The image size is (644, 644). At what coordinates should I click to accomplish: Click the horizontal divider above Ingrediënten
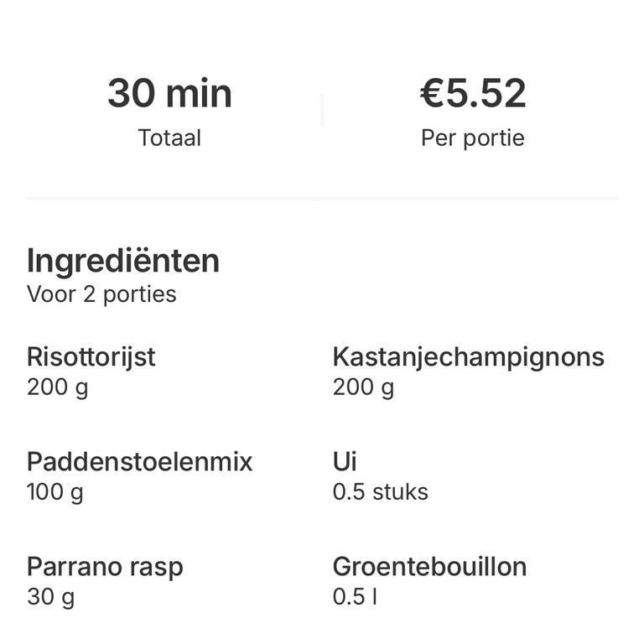coord(322,199)
